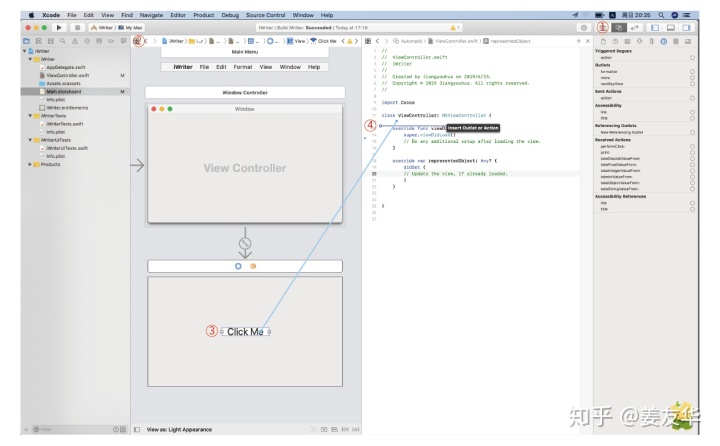This screenshot has width=720, height=446.
Task: Show the Quick Help inspector tab
Action: (x=615, y=41)
